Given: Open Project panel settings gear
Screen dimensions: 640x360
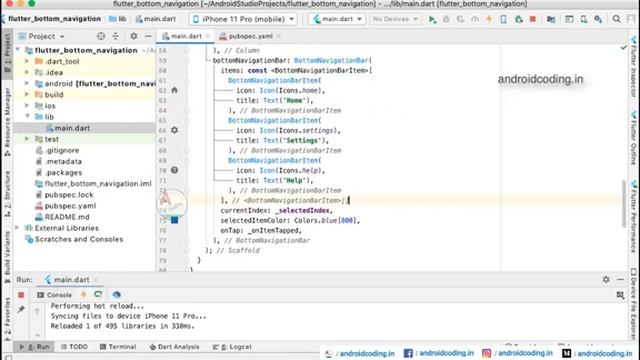Looking at the screenshot, I should coord(133,36).
